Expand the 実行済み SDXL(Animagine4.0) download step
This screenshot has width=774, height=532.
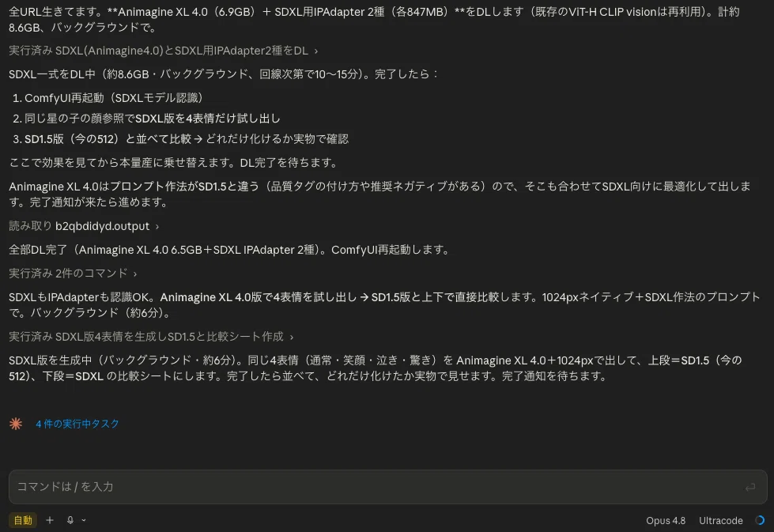(163, 51)
